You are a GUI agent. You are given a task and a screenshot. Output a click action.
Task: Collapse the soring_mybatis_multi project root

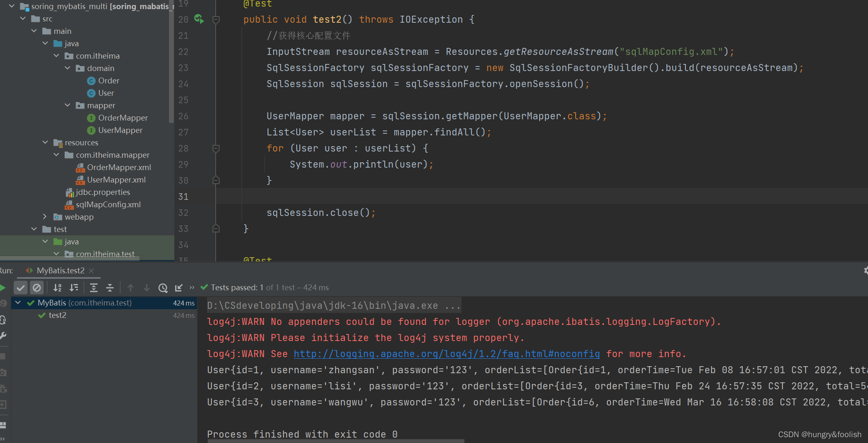(x=12, y=6)
